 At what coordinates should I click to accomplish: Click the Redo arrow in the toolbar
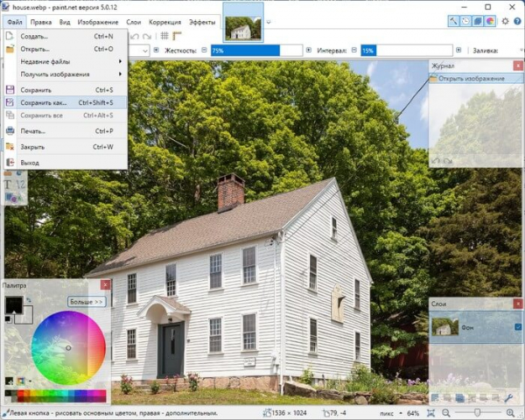(x=147, y=36)
